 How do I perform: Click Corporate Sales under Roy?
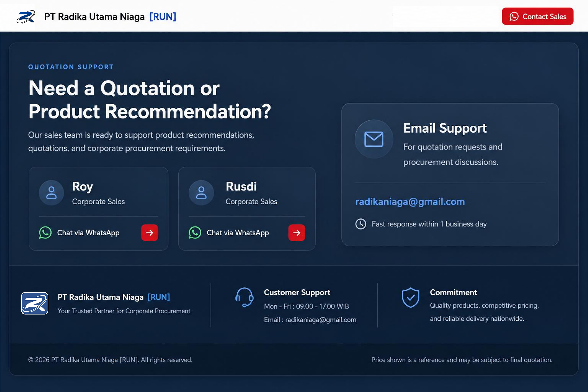(x=98, y=202)
